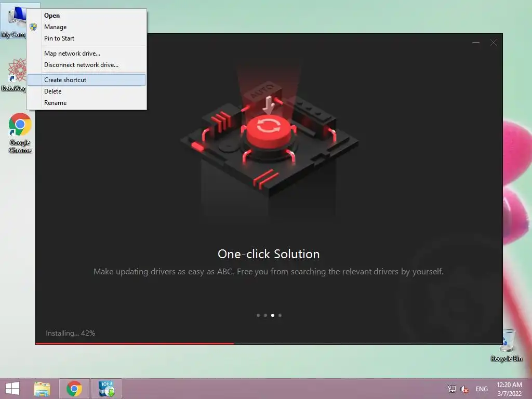Click the ENG language indicator
Viewport: 532px width, 399px height.
click(x=482, y=389)
